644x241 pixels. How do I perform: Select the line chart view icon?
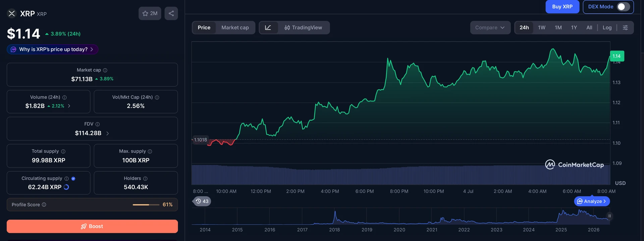point(268,27)
